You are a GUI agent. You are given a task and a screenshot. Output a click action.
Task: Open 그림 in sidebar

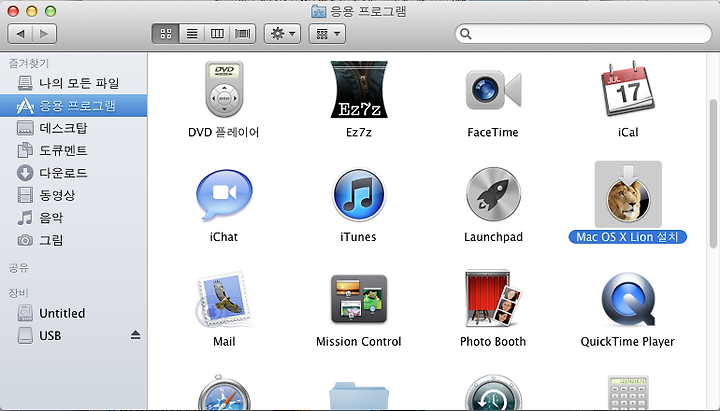pyautogui.click(x=73, y=240)
